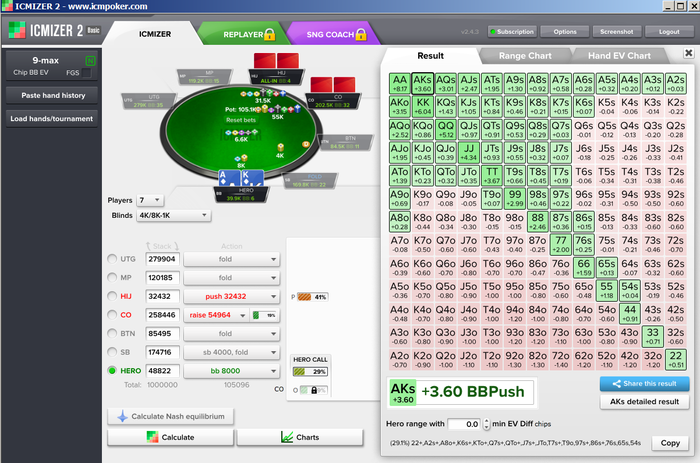The height and width of the screenshot is (463, 700).
Task: Click the HERO CALL range bar showing 29%
Action: [310, 371]
